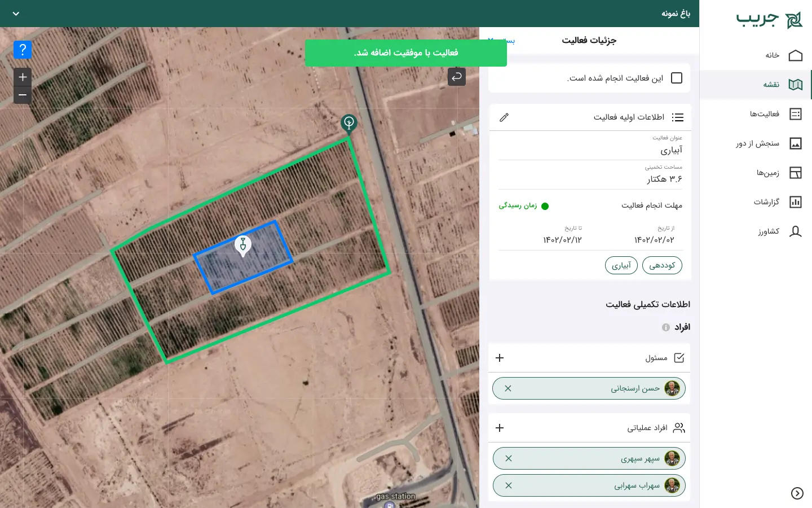This screenshot has height=508, width=812.
Task: Click the people icon beside افراد عملیاتی
Action: click(x=679, y=428)
